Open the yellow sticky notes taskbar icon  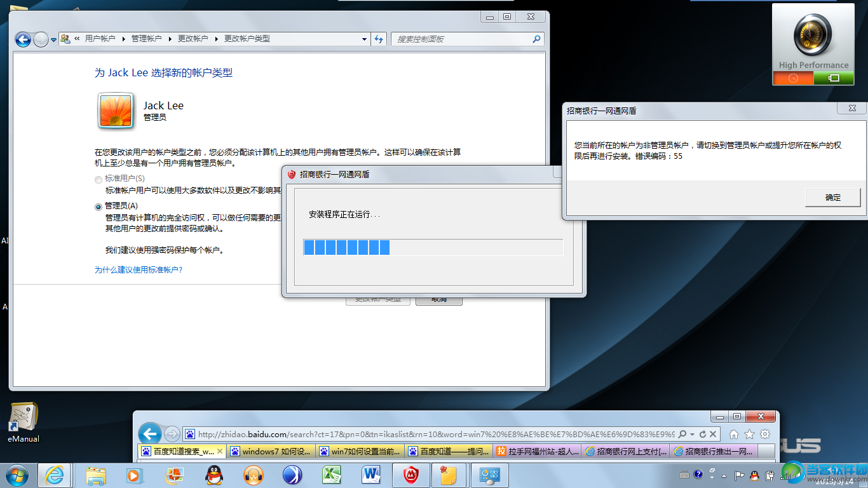point(449,475)
